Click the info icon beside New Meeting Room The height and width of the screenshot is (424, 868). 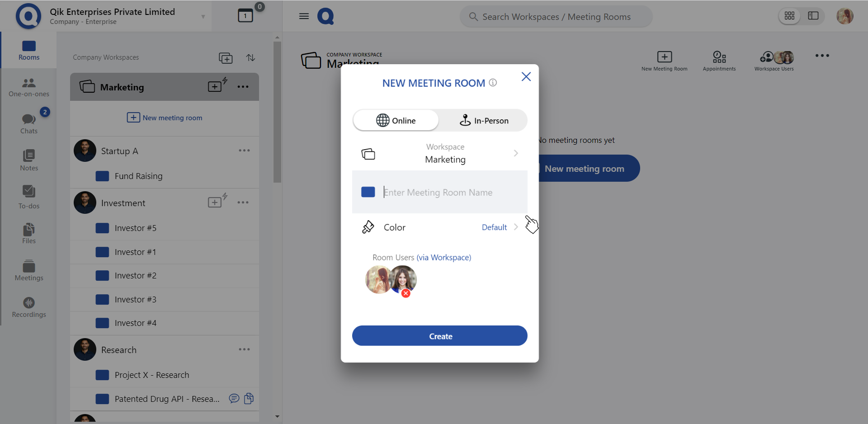tap(493, 83)
